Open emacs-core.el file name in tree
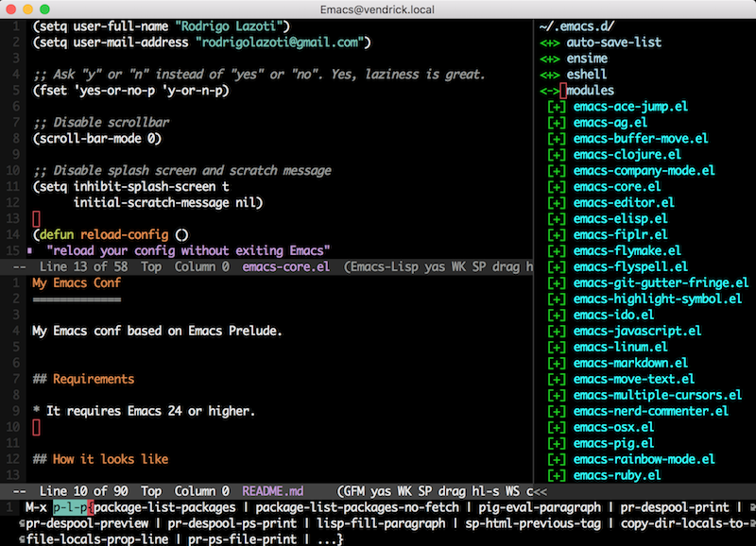 tap(617, 187)
